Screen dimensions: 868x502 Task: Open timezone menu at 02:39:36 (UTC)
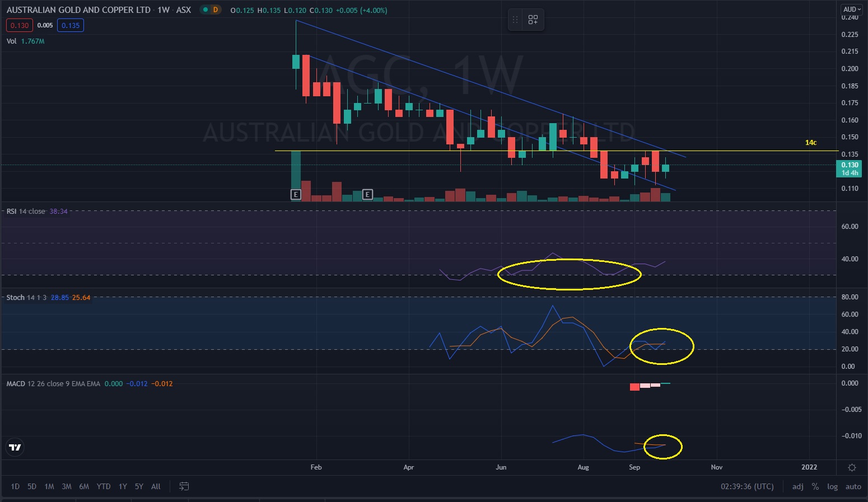point(747,486)
